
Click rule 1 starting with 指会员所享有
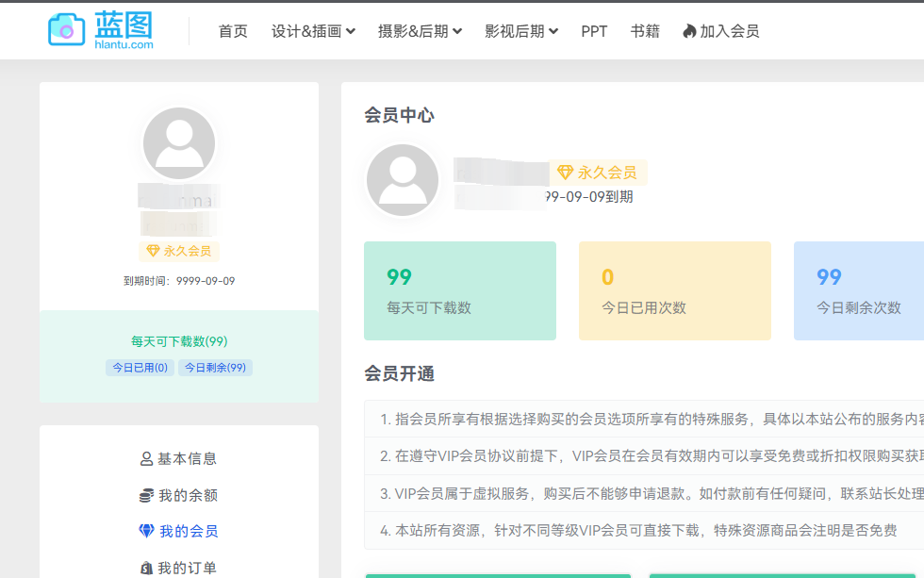[x=645, y=419]
